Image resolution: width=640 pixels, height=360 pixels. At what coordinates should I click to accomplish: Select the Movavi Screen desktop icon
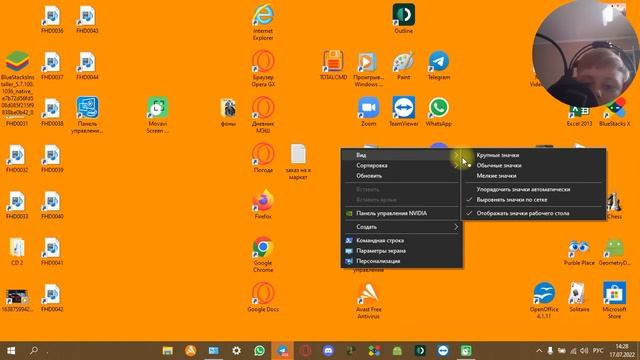pyautogui.click(x=158, y=115)
